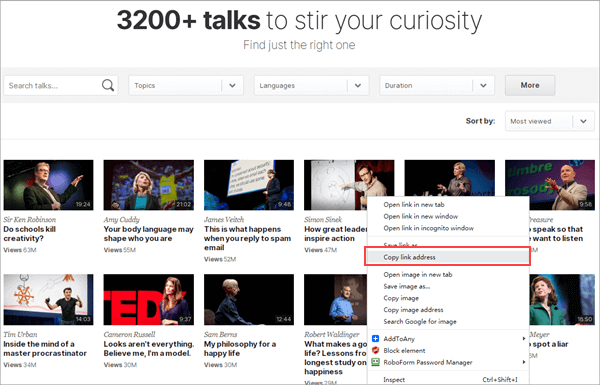
Task: Click speaker name Cameron Russell
Action: (x=129, y=334)
